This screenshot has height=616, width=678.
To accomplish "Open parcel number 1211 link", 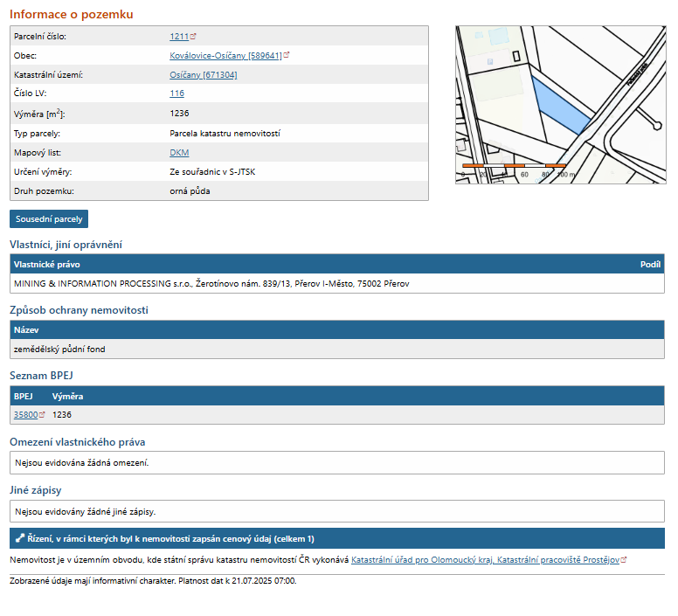I will coord(179,37).
